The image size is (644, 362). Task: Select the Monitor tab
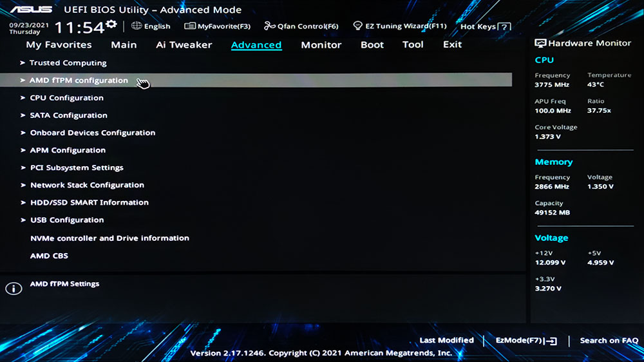[321, 45]
